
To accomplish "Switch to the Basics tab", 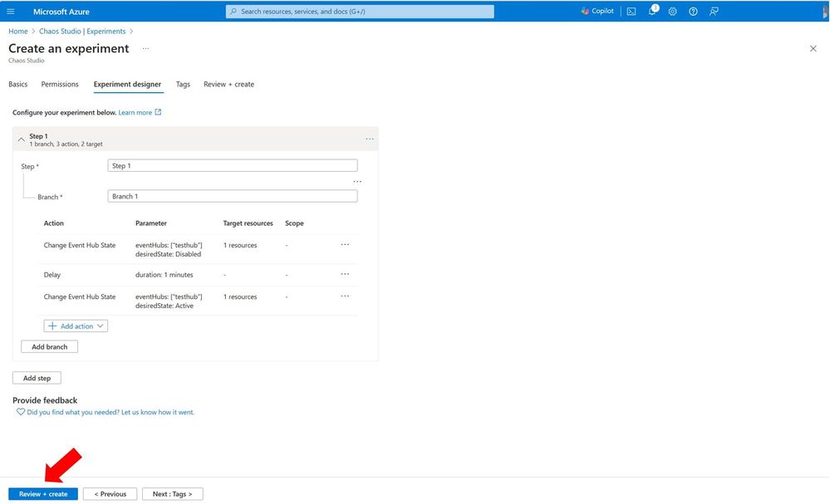I will (18, 84).
